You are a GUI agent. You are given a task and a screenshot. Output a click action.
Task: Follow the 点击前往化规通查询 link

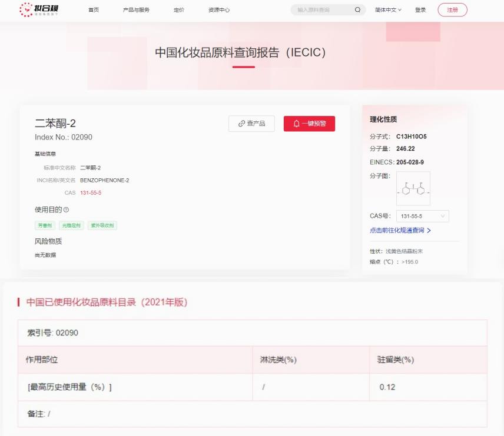(400, 231)
